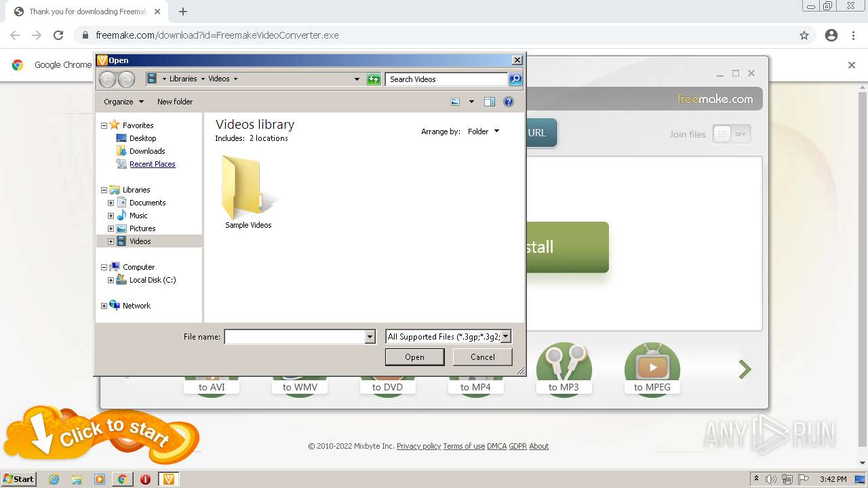Click the volume icon in system tray

tap(771, 479)
